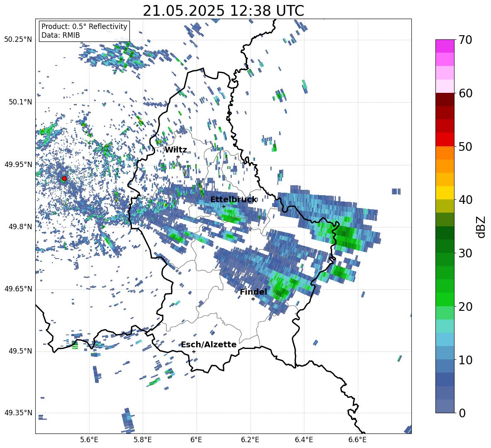The width and height of the screenshot is (491, 448).
Task: Click the Esch/Alzette cross marker
Action: (x=194, y=351)
